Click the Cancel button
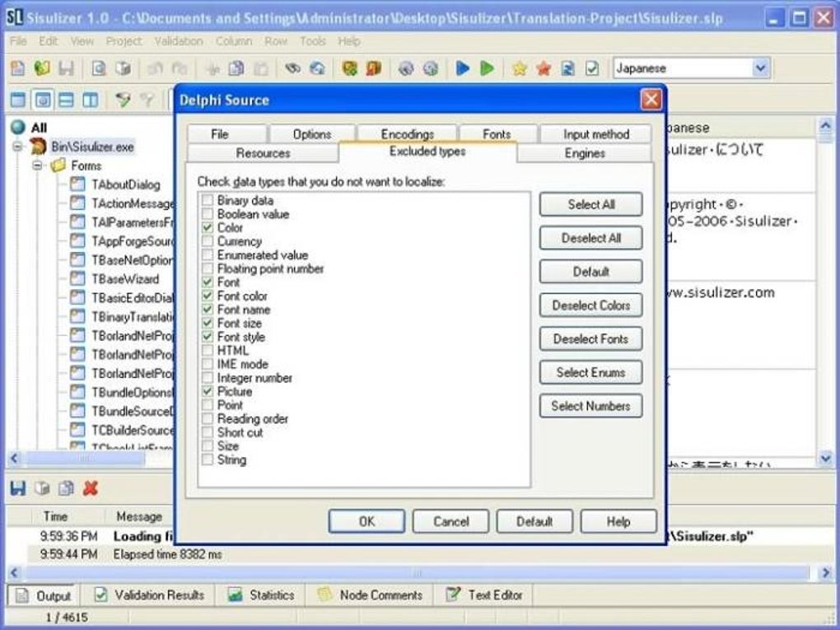 450,521
